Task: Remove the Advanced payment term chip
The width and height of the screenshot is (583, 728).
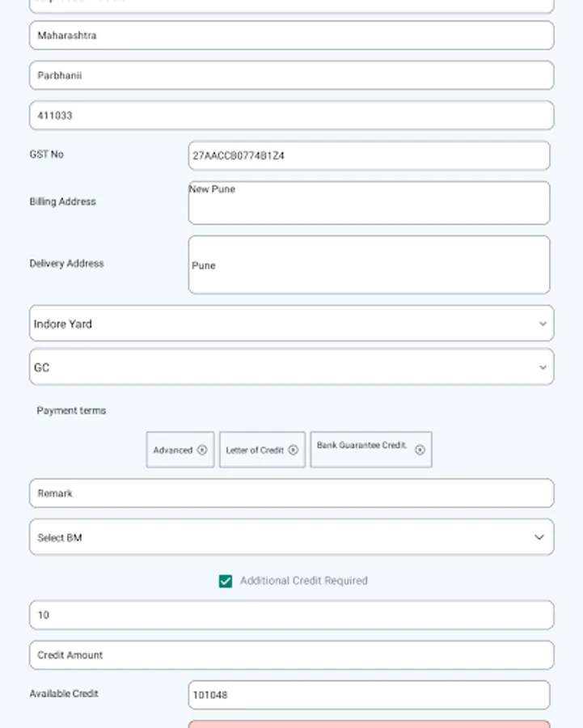Action: point(202,450)
